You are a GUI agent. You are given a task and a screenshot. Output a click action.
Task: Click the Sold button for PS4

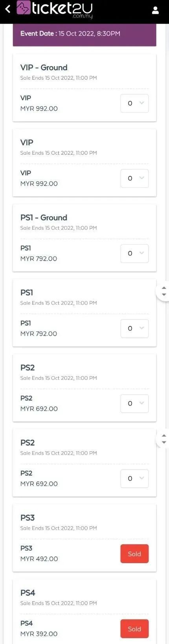pos(134,629)
